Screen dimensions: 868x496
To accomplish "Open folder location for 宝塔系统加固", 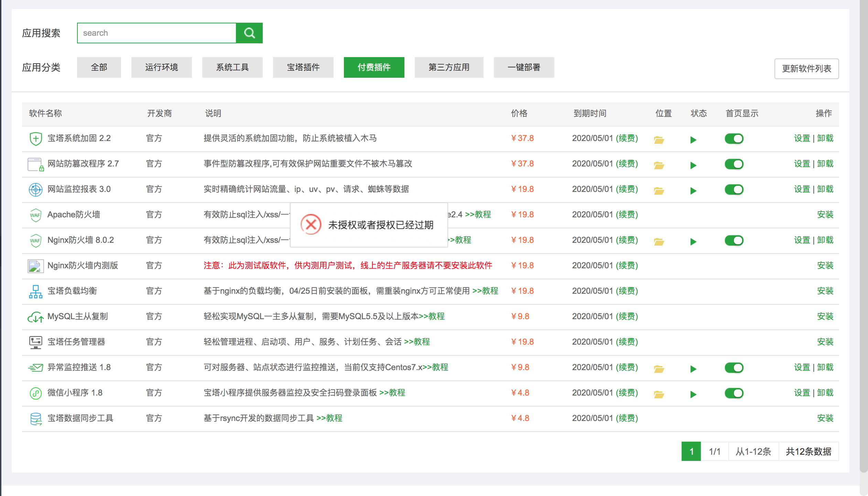I will click(x=659, y=140).
